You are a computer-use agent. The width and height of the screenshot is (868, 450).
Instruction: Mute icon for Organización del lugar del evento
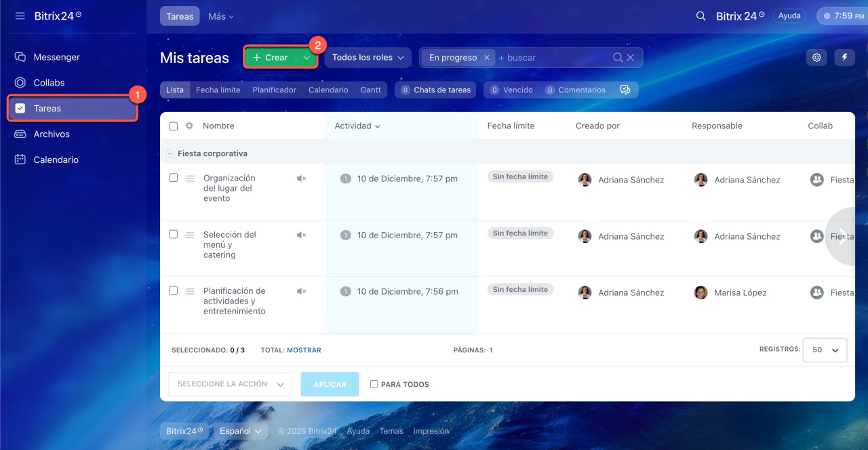[x=302, y=179]
